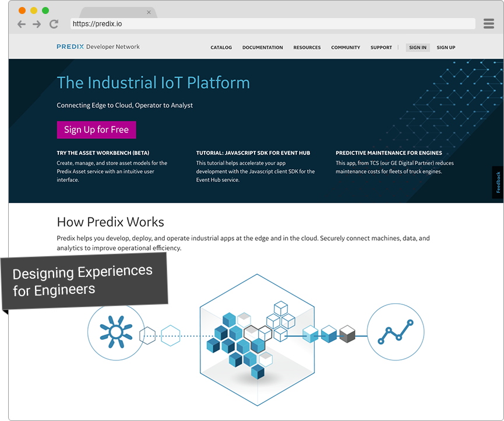Viewport: 504px width, 421px height.
Task: Click the Designing Experiences for Engineers banner
Action: click(84, 281)
